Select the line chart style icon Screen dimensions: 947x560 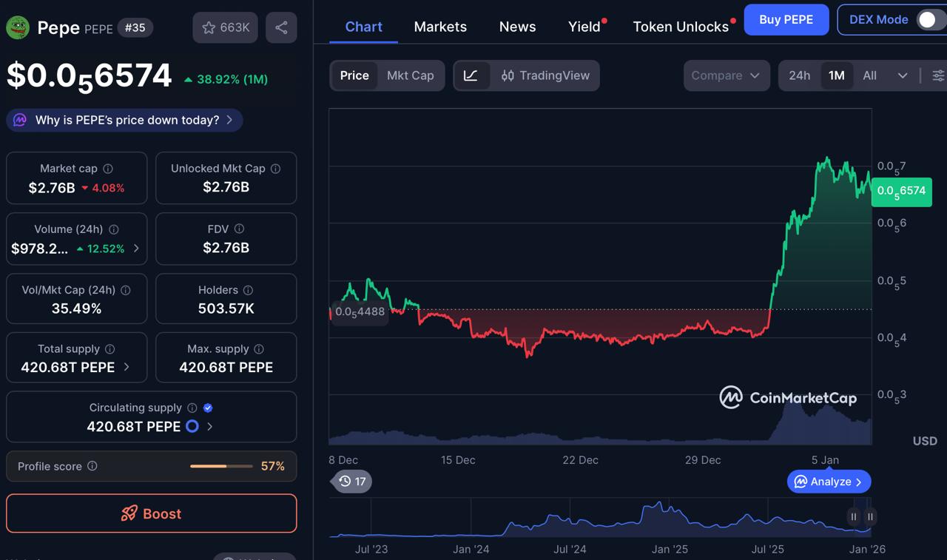pos(472,75)
